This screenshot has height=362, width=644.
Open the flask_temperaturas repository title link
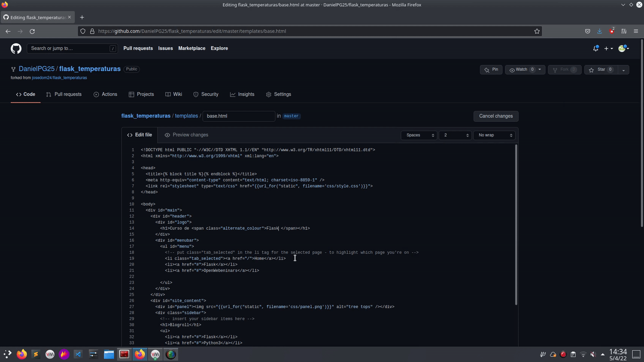pos(90,69)
